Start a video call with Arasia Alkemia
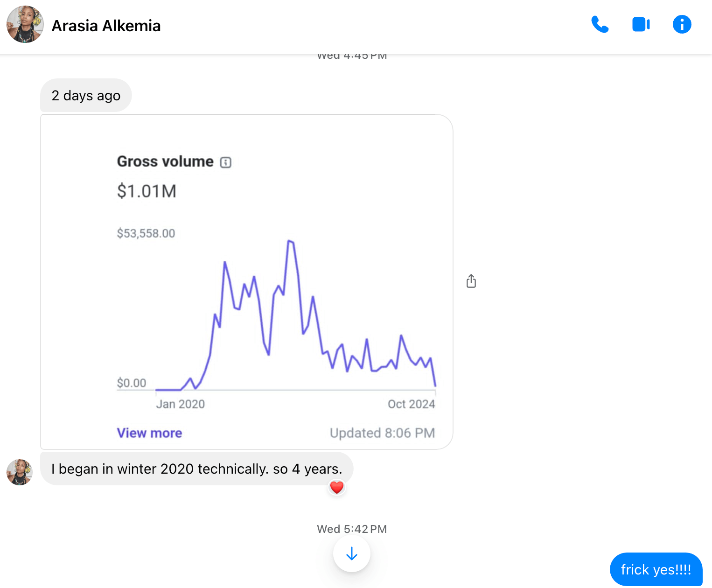The width and height of the screenshot is (712, 588). pyautogui.click(x=641, y=25)
